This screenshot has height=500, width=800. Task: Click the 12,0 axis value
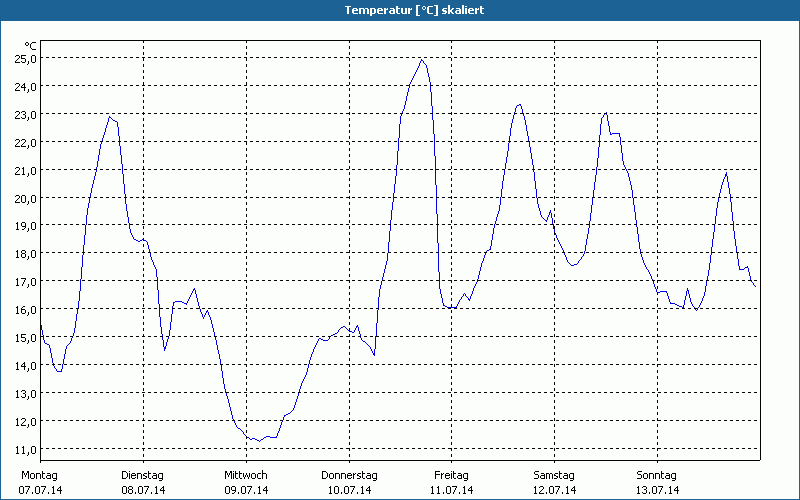(x=26, y=421)
